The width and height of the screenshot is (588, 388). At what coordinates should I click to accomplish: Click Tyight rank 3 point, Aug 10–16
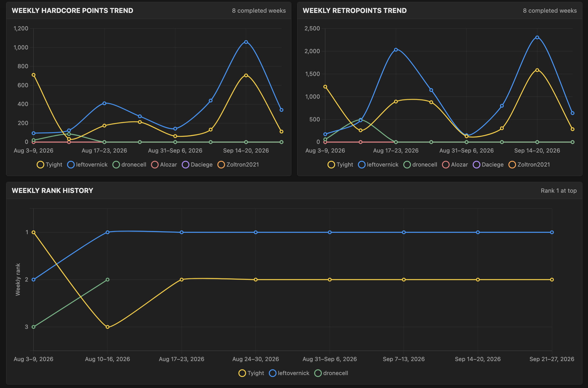point(108,327)
